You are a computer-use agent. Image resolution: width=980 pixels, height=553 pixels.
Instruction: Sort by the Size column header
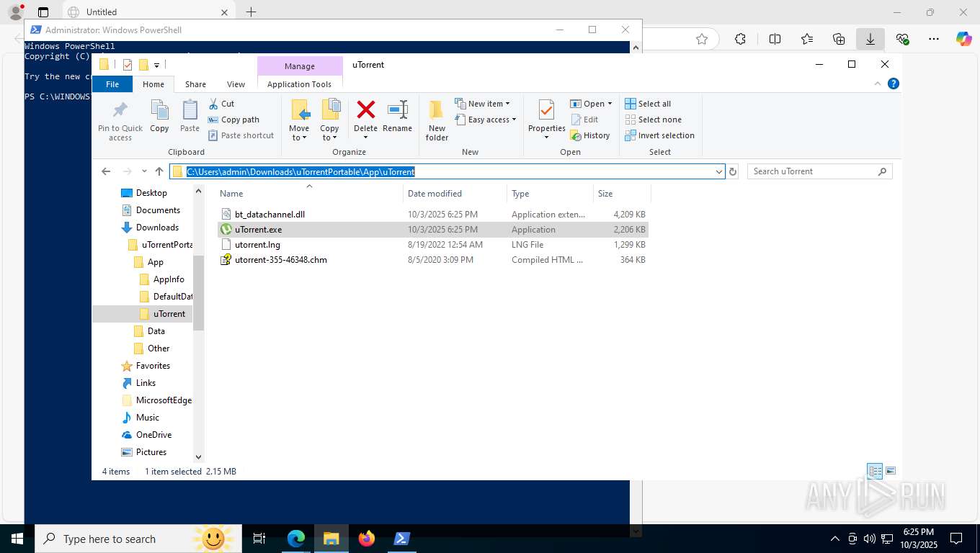(622, 194)
